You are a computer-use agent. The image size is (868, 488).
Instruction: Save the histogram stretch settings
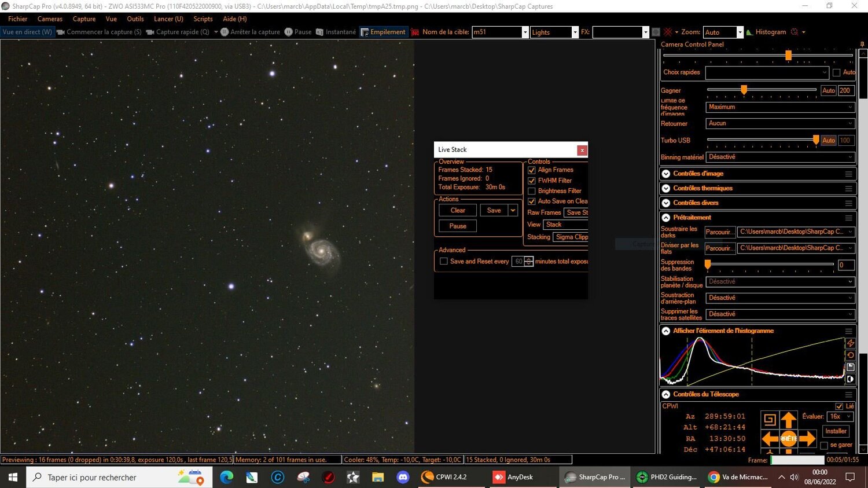point(850,367)
